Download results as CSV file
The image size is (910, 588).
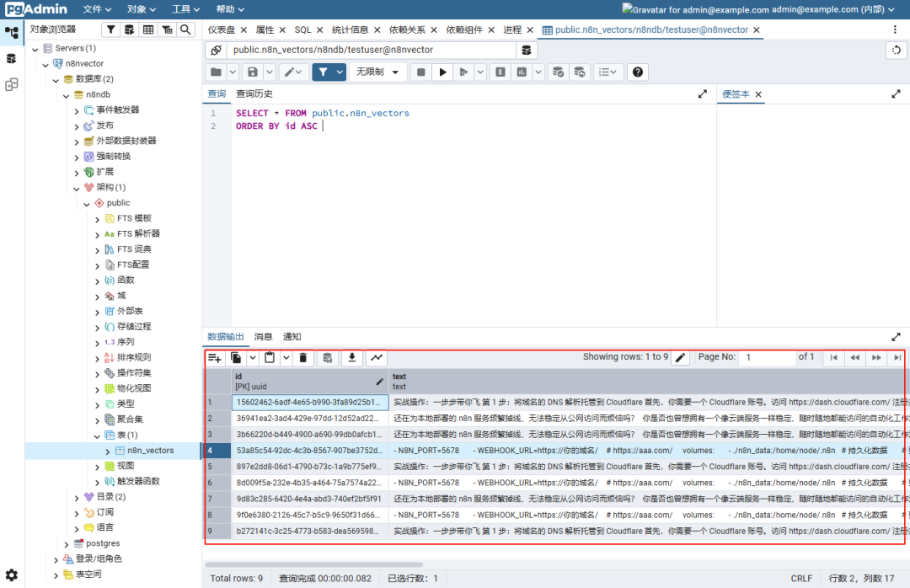pyautogui.click(x=351, y=358)
